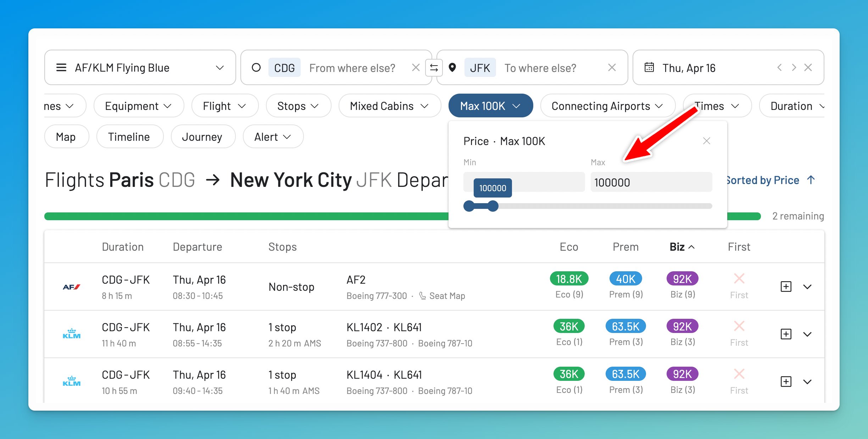Click the KLM logo on flight KL1402
868x439 pixels.
71,334
